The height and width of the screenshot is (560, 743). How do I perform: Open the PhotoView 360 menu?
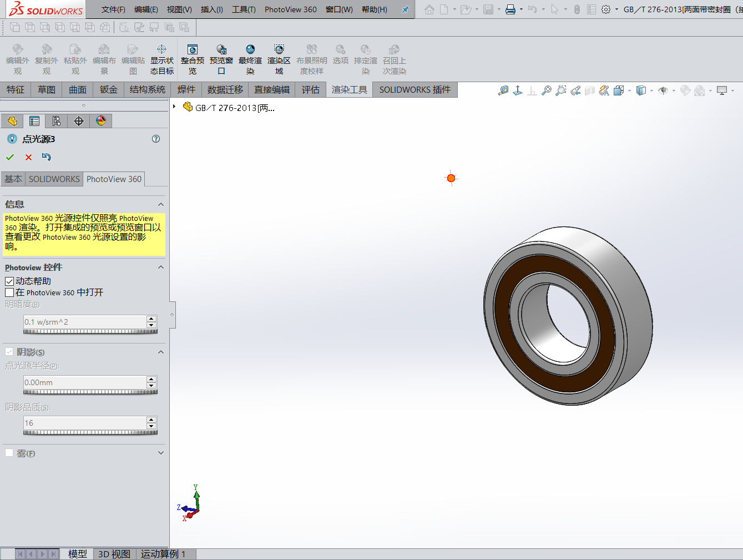click(290, 9)
